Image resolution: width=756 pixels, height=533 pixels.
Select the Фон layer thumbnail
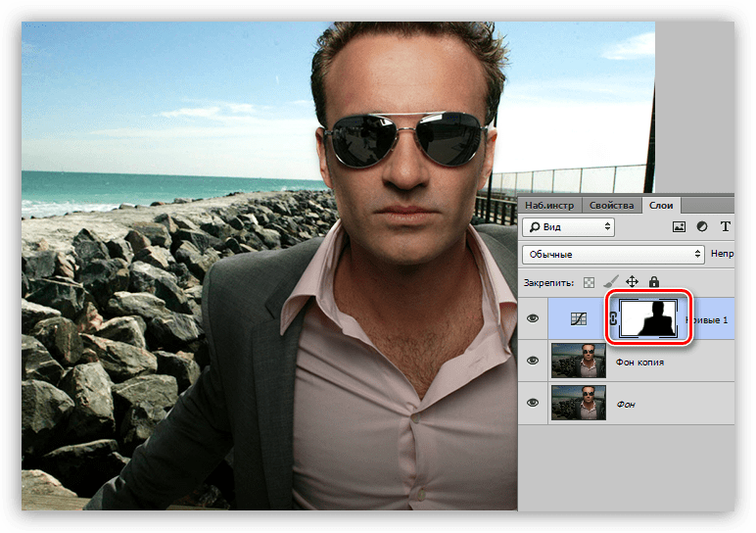click(x=579, y=403)
